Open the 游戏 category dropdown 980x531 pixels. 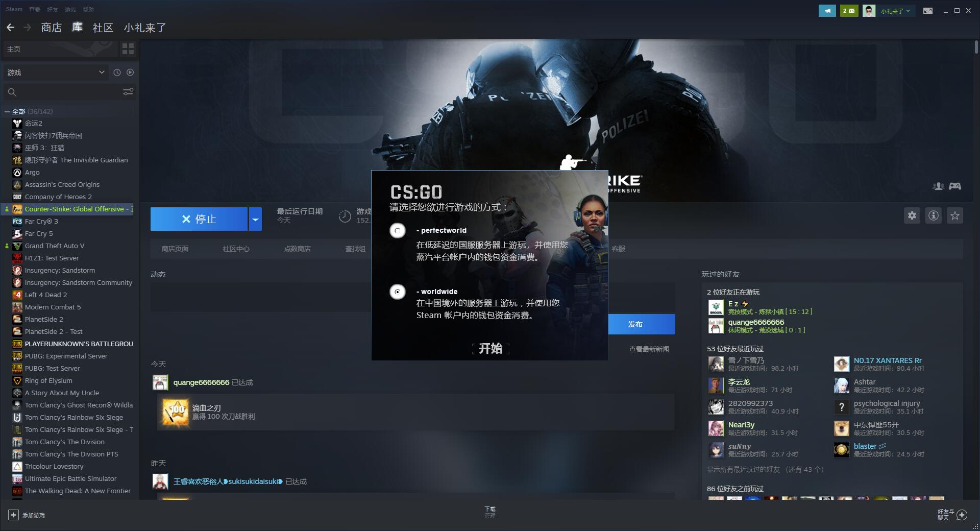point(56,73)
